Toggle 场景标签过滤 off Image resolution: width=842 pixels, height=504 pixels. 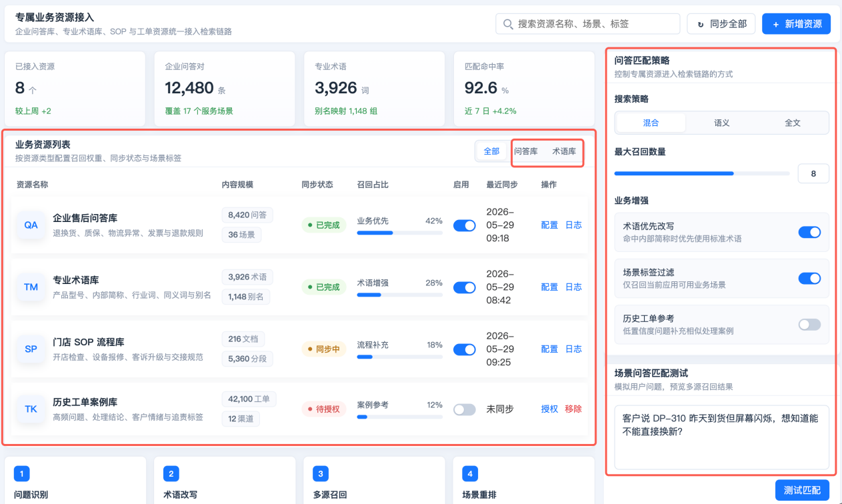pos(809,278)
